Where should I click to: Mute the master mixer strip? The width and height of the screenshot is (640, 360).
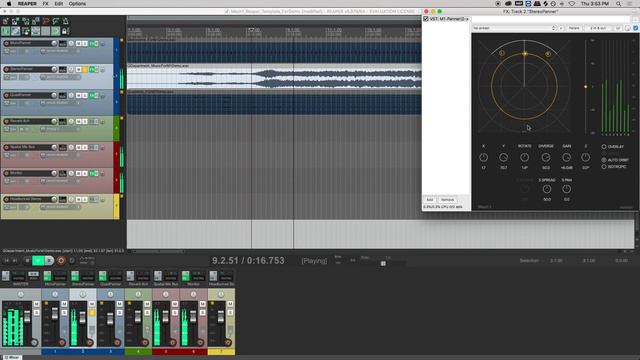pos(36,304)
